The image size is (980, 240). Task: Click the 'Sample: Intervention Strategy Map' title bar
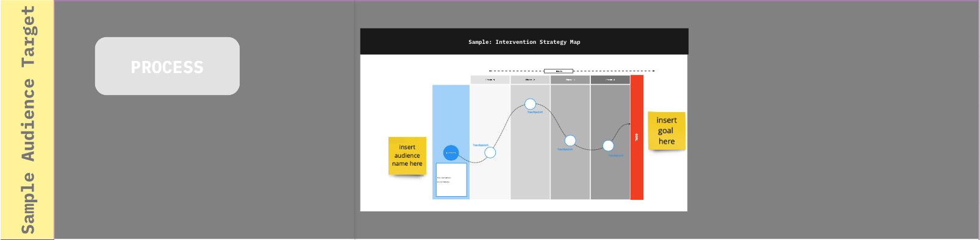pos(524,41)
